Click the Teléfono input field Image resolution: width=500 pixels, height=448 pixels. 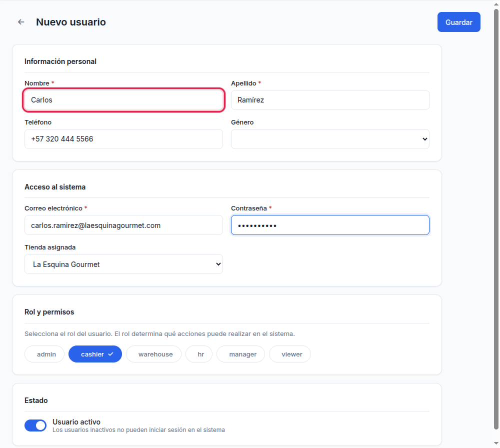(x=123, y=139)
